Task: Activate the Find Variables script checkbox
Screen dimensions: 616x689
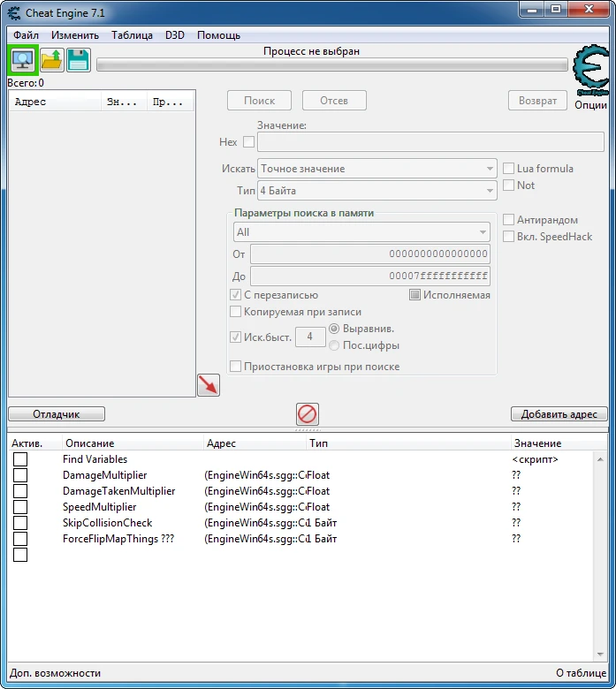Action: (x=20, y=459)
